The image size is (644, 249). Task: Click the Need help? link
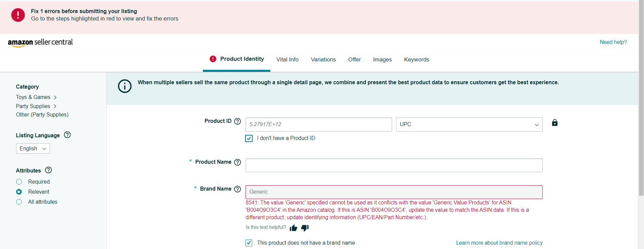pyautogui.click(x=613, y=42)
